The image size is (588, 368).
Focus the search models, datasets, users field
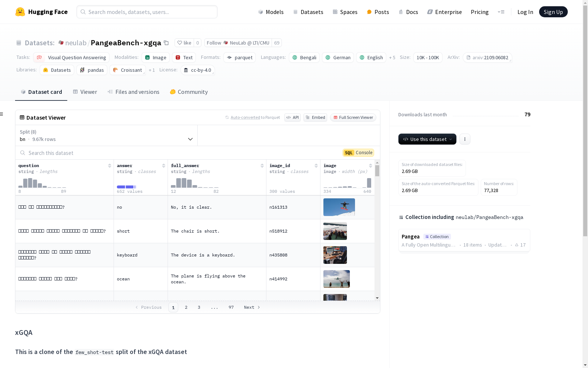coord(147,12)
